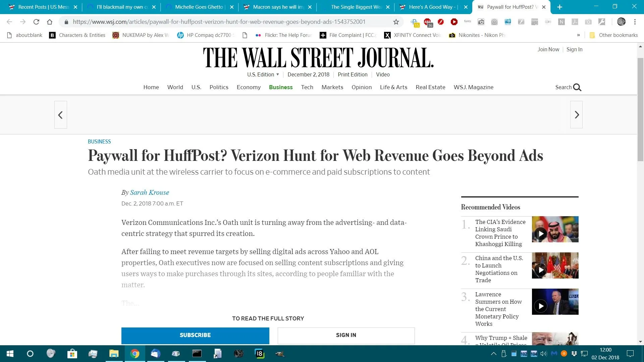Open the Print Edition link

(x=353, y=74)
